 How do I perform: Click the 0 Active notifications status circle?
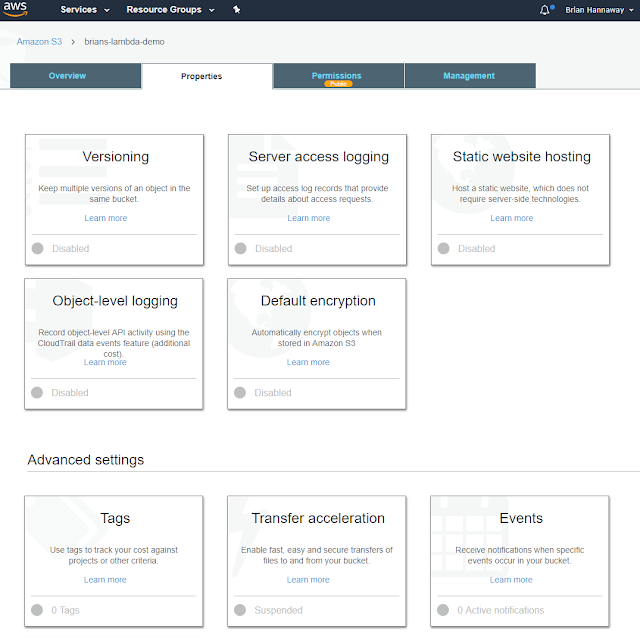442,610
